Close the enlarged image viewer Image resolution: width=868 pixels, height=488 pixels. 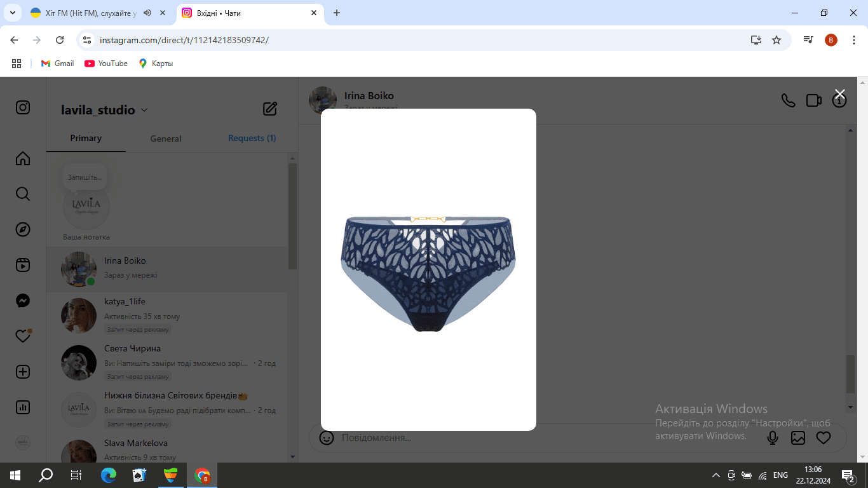tap(839, 94)
